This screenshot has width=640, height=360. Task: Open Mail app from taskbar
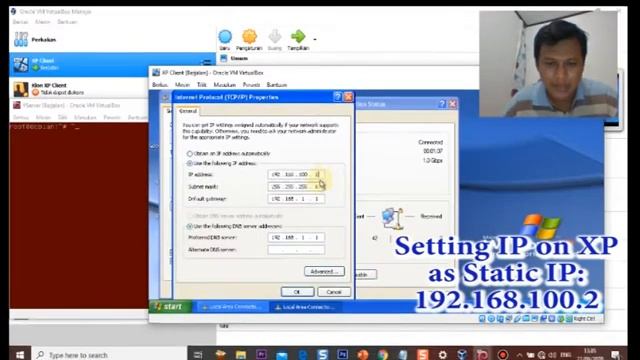point(282,355)
